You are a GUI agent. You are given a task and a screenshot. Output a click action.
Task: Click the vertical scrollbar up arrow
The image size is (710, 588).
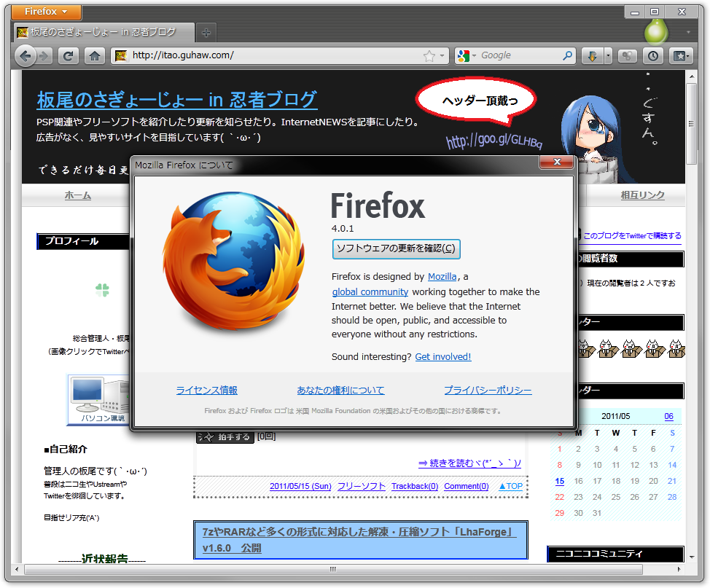[692, 77]
